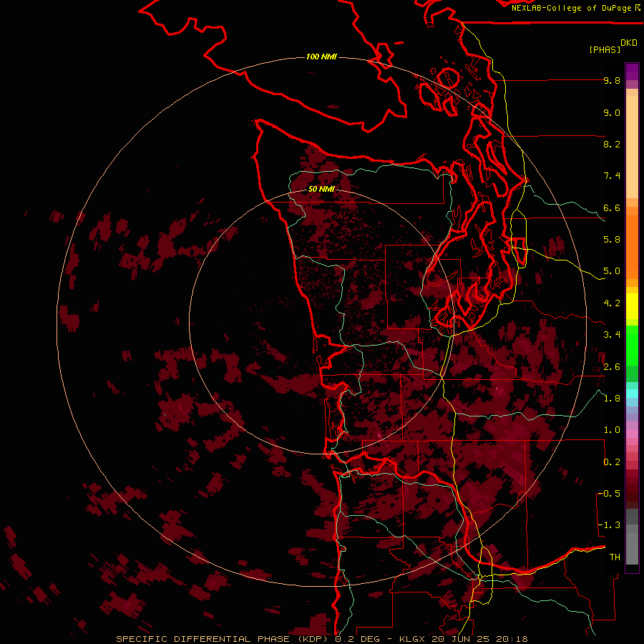Click the "20 JUN 25" date text
Image resolution: width=644 pixels, height=644 pixels.
tap(459, 639)
